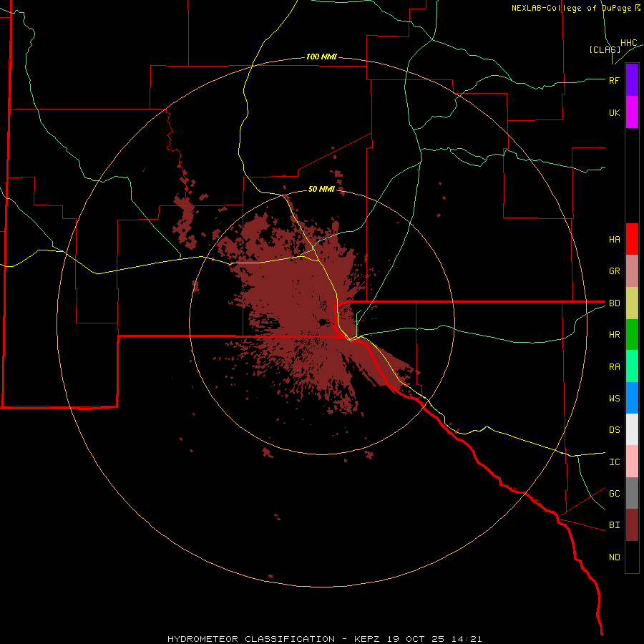Viewport: 644px width, 644px height.
Task: Click the 'NEXLAB-College of DuPage' text
Action: [x=571, y=8]
